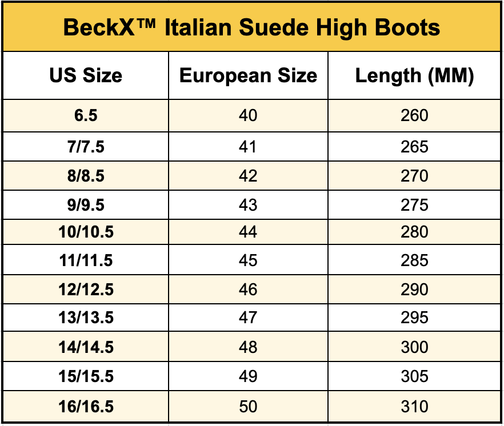
Task: Select the European Size column header
Action: (248, 76)
